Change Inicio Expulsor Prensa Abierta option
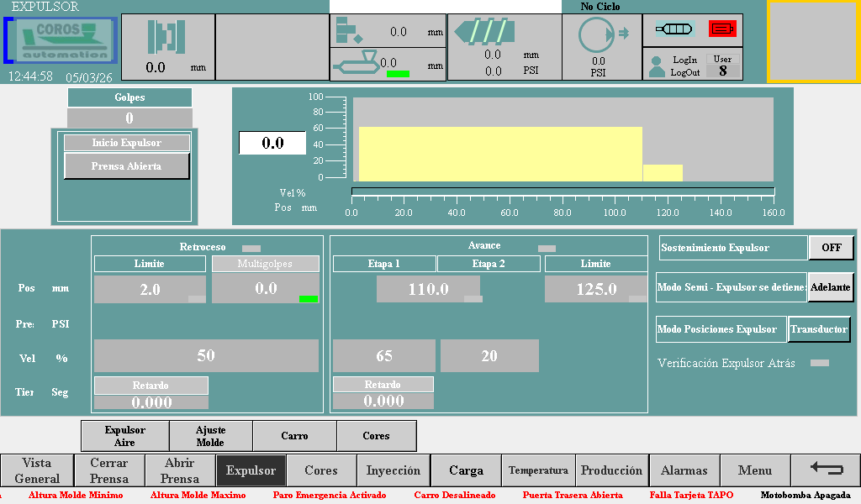 127,166
